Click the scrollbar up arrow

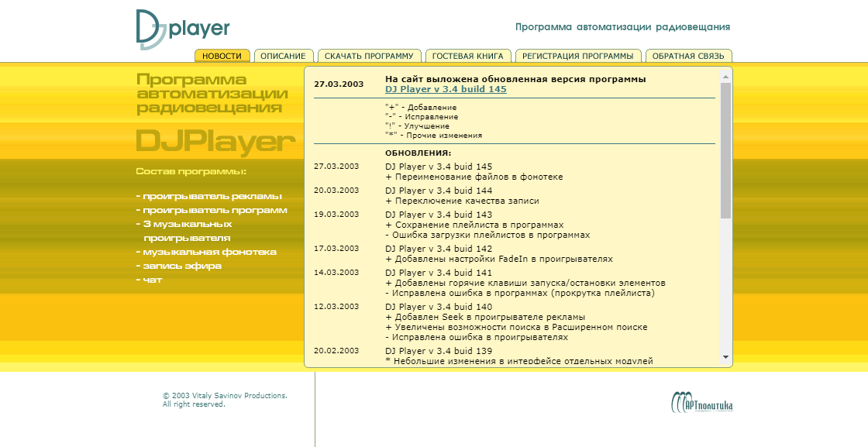[725, 77]
